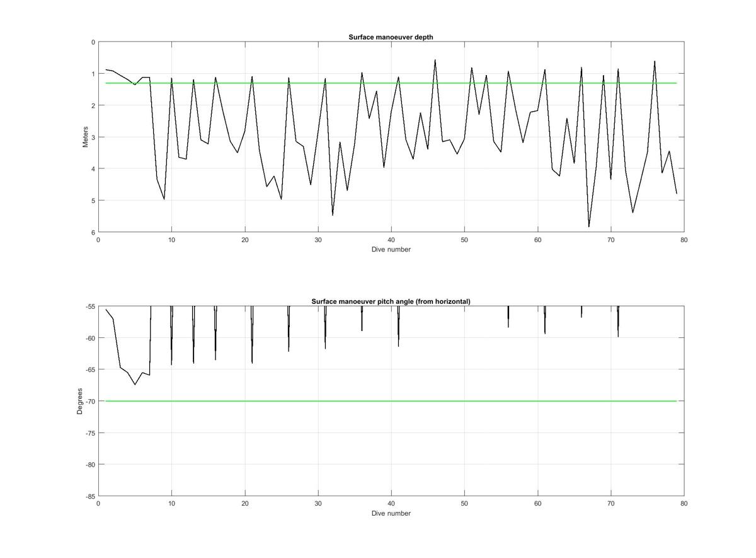Click x-axis tick '10' under the depth plot
The height and width of the screenshot is (558, 756).
click(x=171, y=240)
